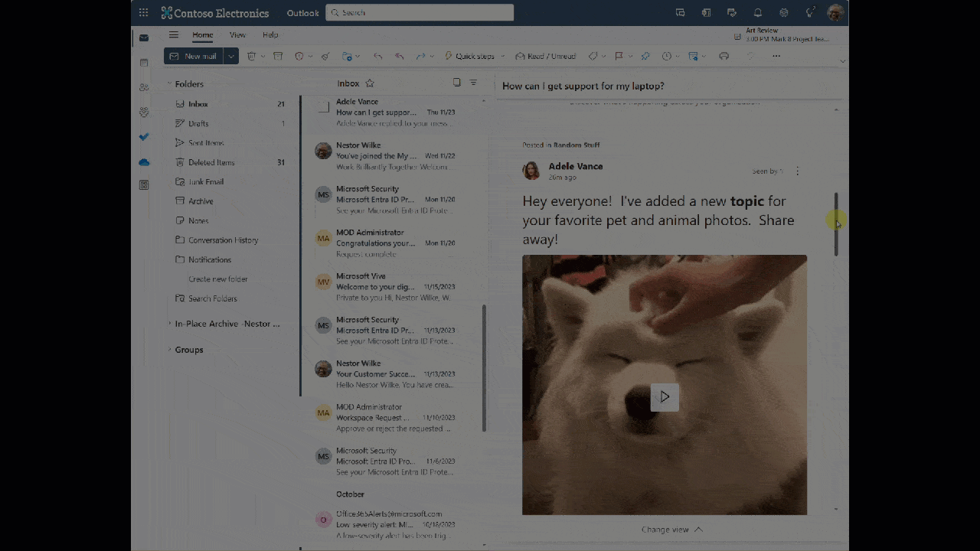The height and width of the screenshot is (551, 980).
Task: Open the OneDrive cloud app in sidebar
Action: [x=144, y=162]
